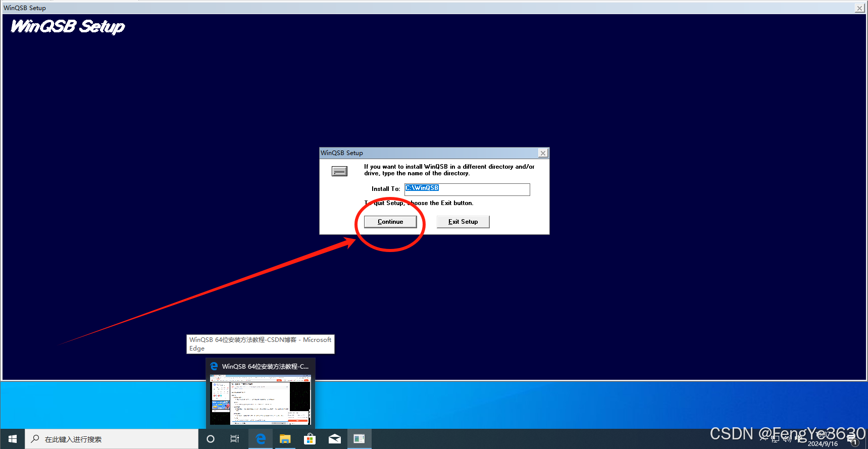Launch Microsoft Store from the taskbar
The image size is (868, 449).
pos(310,439)
